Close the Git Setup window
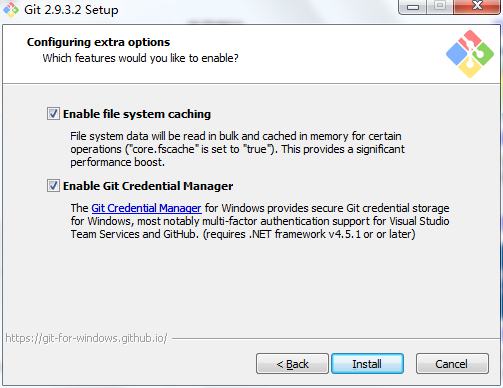This screenshot has width=503, height=388. (477, 6)
